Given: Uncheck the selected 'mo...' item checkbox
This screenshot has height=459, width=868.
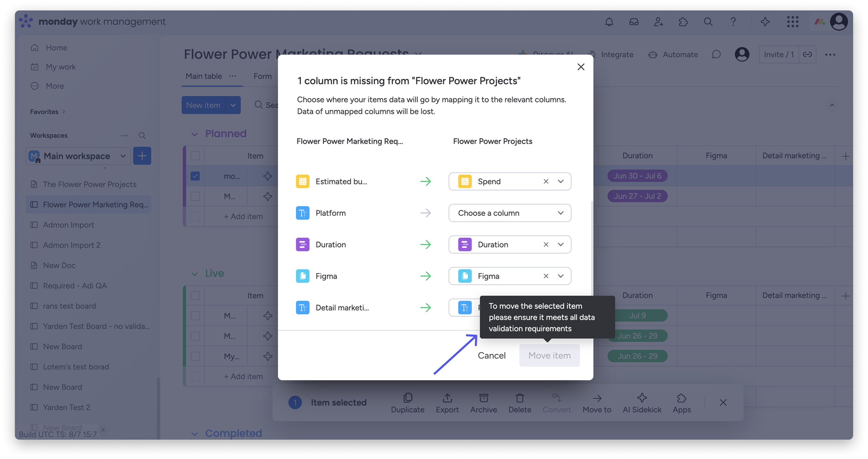Looking at the screenshot, I should click(195, 176).
